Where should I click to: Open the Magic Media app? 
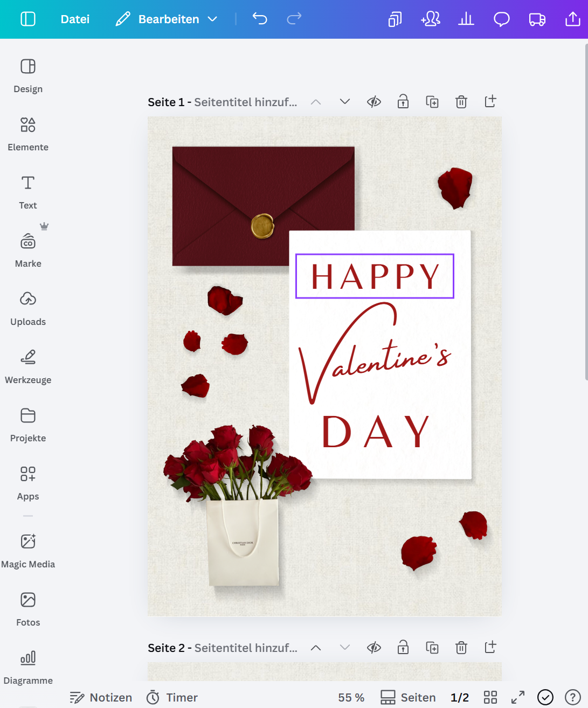pos(28,551)
